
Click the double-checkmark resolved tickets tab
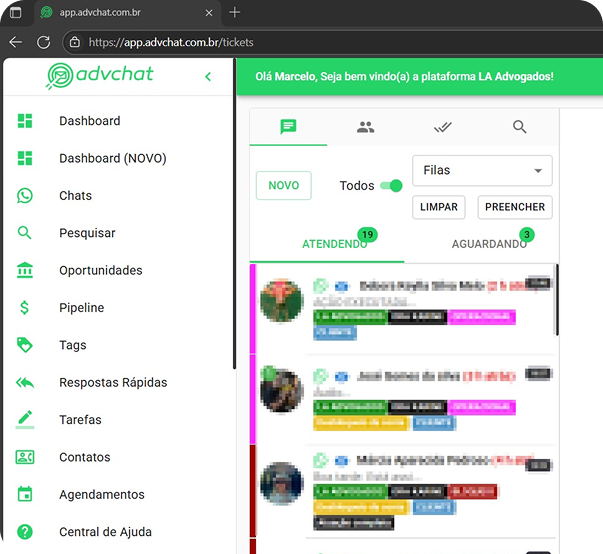tap(443, 127)
